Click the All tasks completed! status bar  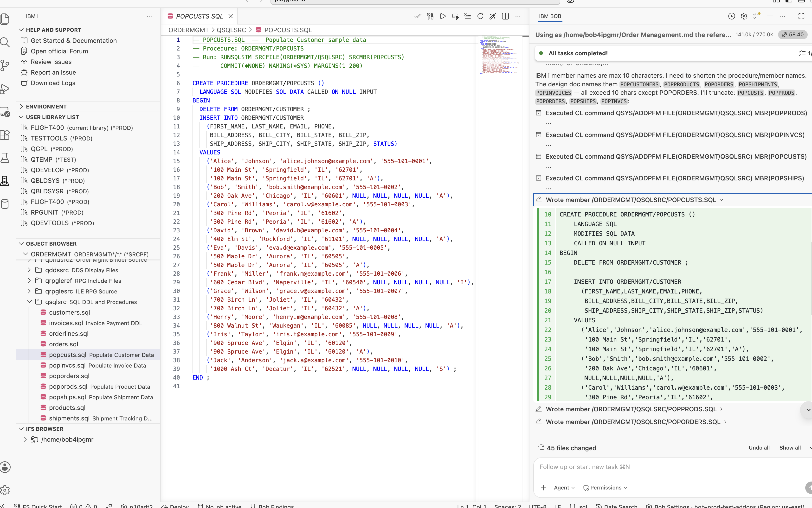[673, 53]
